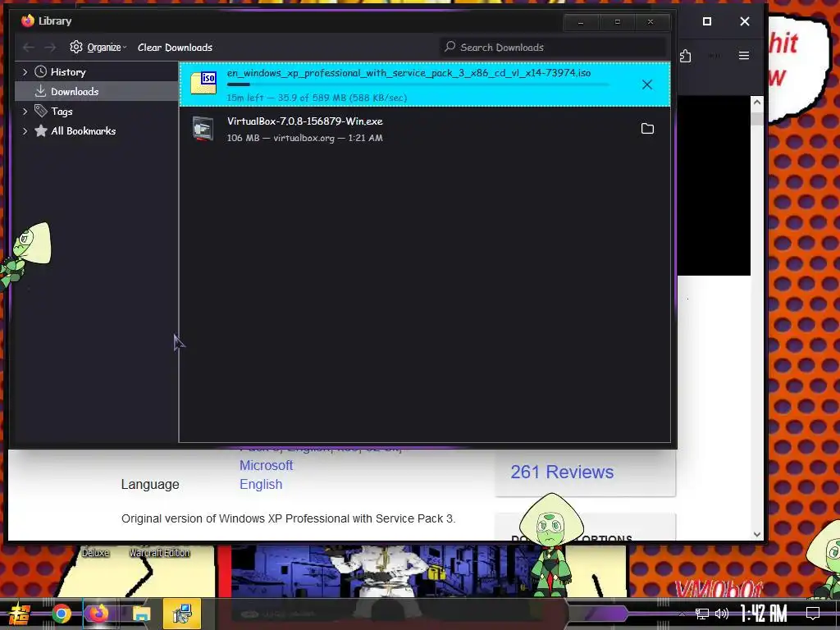The width and height of the screenshot is (840, 630).
Task: Open the Deluxe desktop shortcut
Action: pyautogui.click(x=95, y=552)
